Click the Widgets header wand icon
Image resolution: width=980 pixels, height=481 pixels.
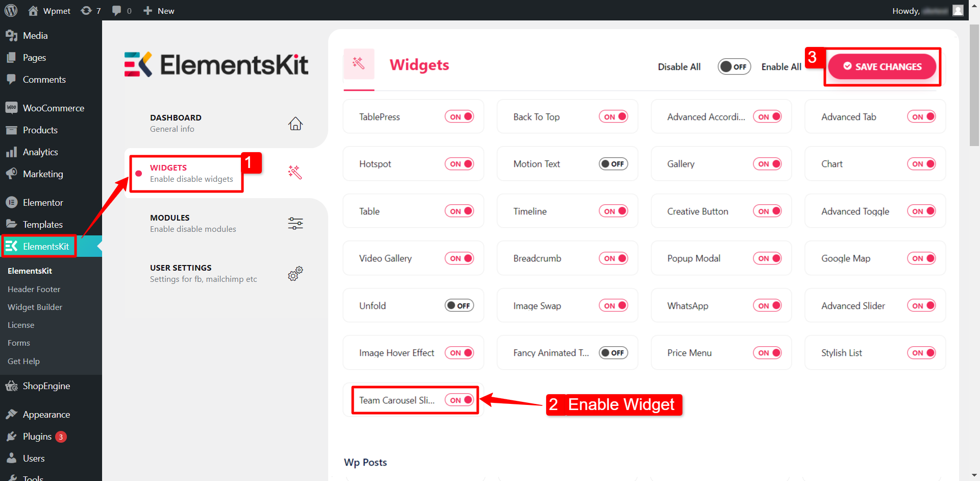click(358, 63)
